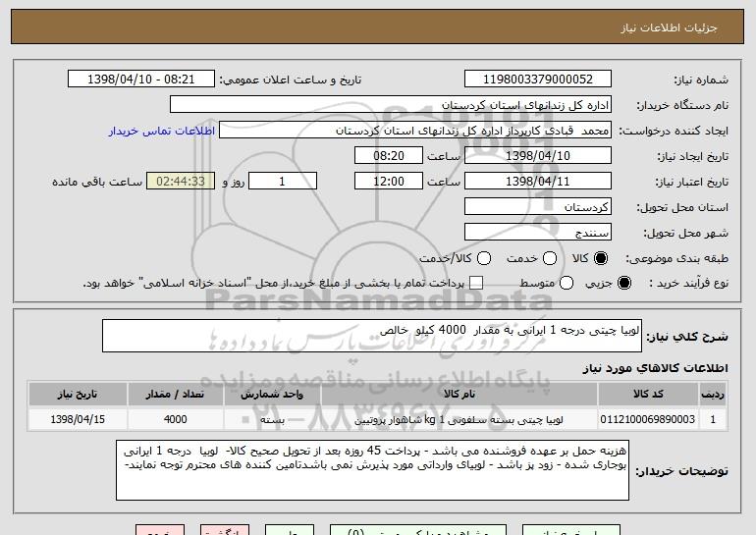
Task: Click the delivery province field کردستان
Action: point(538,207)
